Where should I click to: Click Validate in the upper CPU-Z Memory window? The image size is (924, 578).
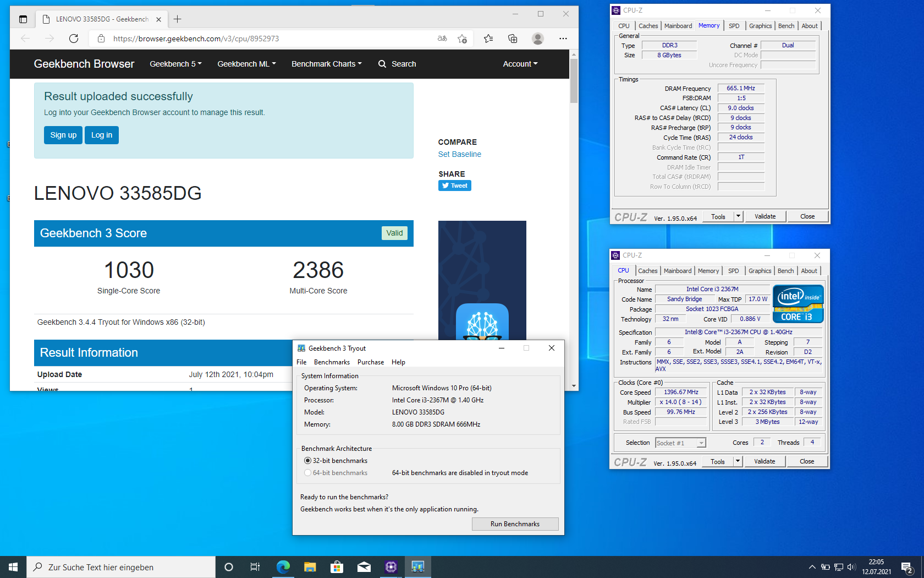click(765, 216)
